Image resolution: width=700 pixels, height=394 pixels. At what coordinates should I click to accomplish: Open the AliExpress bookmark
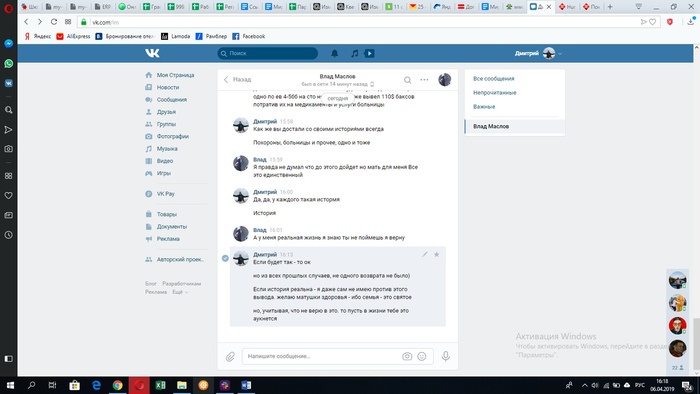(x=73, y=36)
